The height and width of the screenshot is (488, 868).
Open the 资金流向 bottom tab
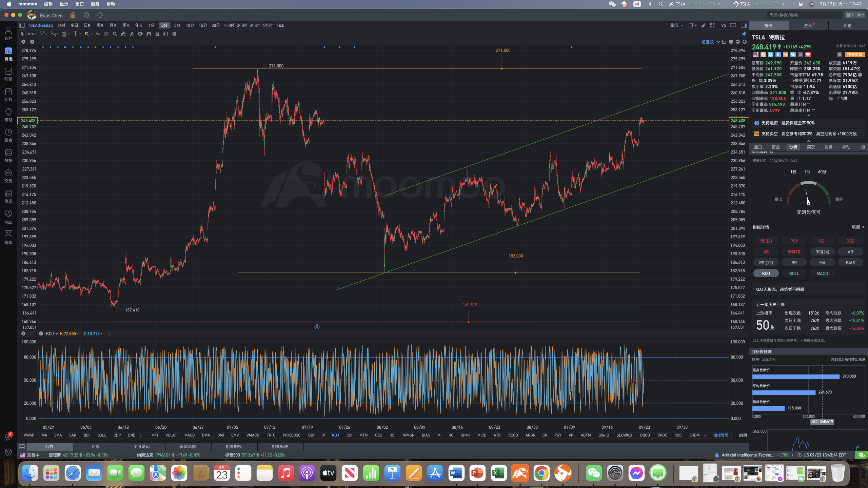pyautogui.click(x=188, y=447)
